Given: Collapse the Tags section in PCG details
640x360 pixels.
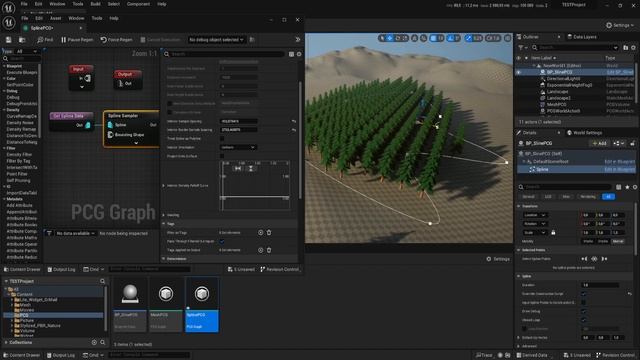Looking at the screenshot, I should 164,224.
